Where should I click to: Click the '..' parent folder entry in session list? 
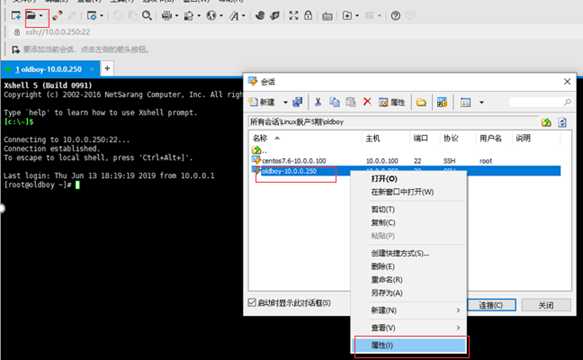coord(259,150)
